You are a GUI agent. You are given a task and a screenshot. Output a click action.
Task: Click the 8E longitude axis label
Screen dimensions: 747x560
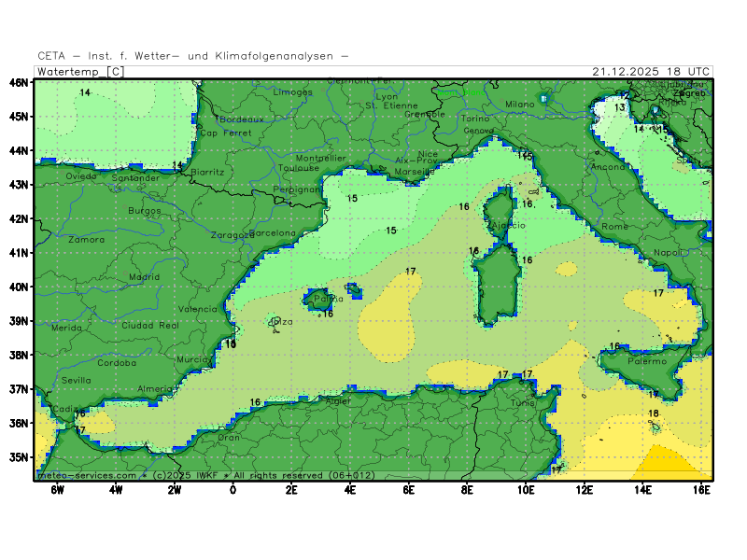467,489
